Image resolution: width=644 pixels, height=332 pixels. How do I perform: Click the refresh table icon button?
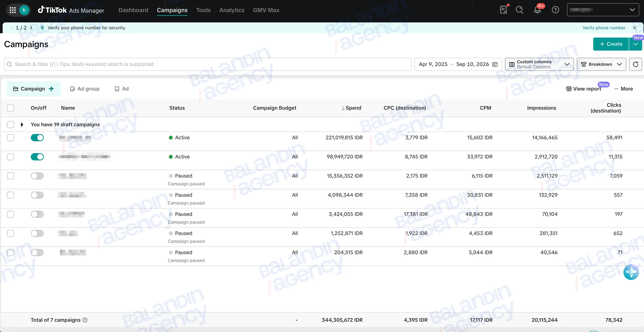coord(636,64)
